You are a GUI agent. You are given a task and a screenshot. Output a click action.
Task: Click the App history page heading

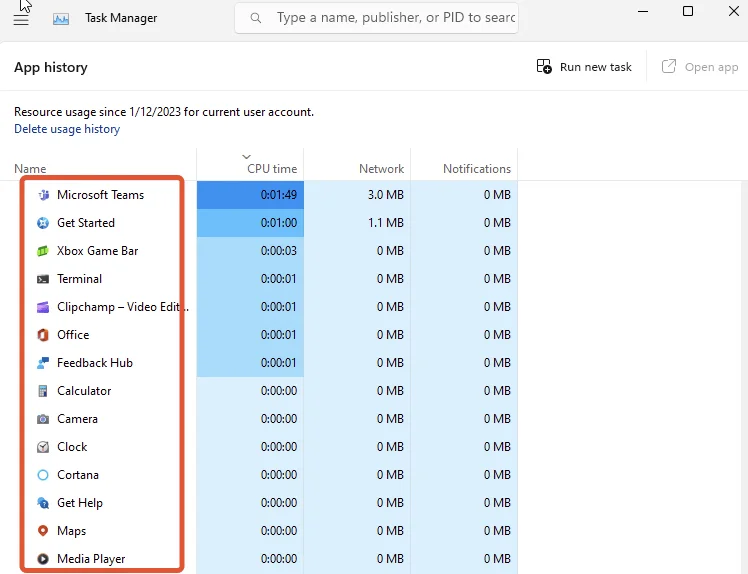tap(51, 67)
